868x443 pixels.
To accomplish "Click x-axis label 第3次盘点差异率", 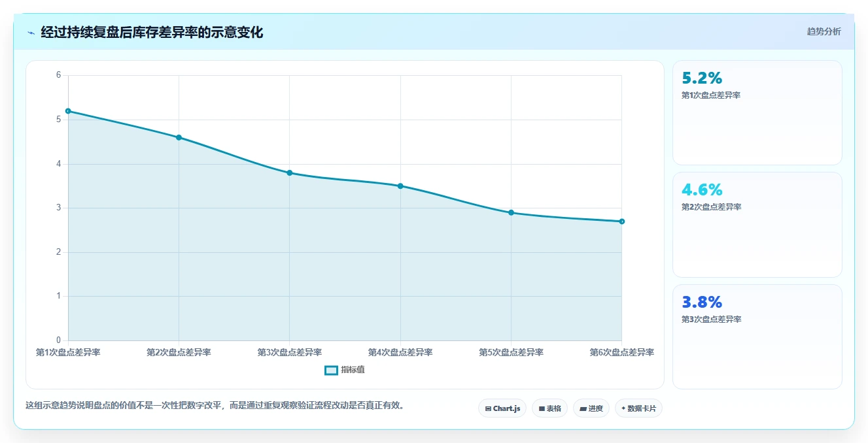I will pos(289,352).
